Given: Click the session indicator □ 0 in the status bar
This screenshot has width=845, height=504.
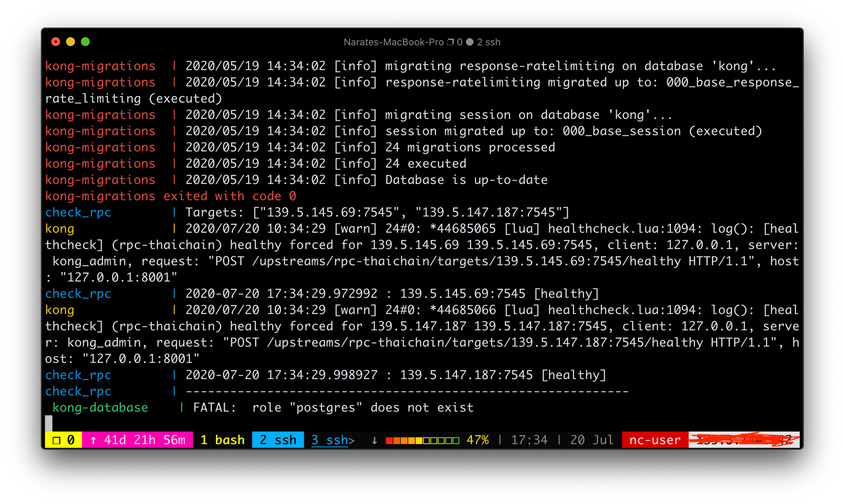Looking at the screenshot, I should pos(63,440).
